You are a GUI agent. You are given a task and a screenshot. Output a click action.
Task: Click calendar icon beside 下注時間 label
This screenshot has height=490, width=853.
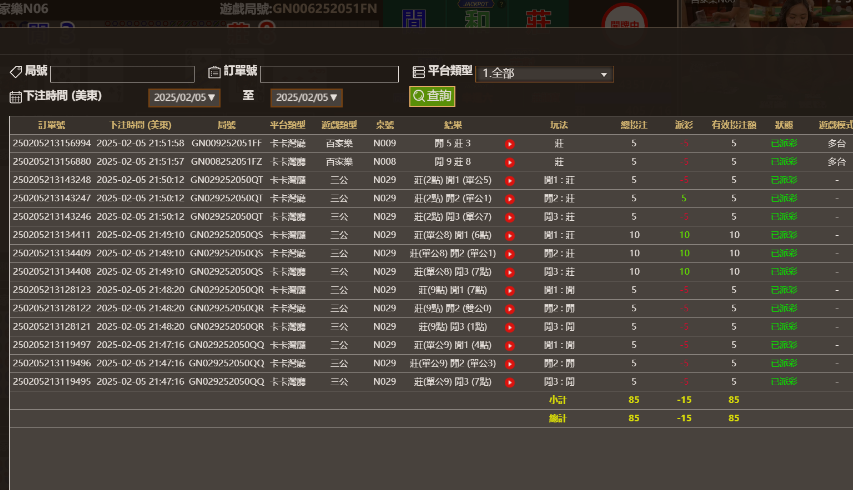pyautogui.click(x=15, y=97)
